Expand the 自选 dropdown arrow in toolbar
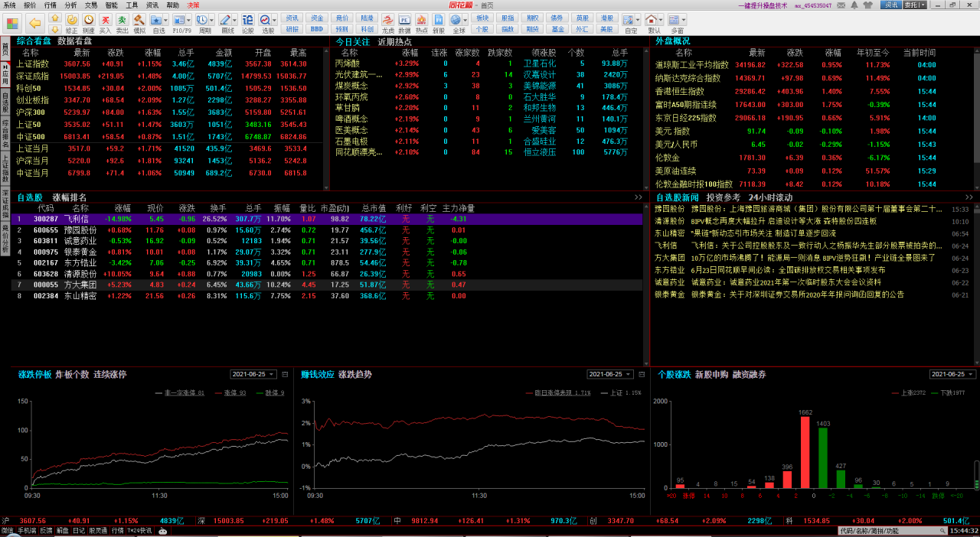 (167, 20)
